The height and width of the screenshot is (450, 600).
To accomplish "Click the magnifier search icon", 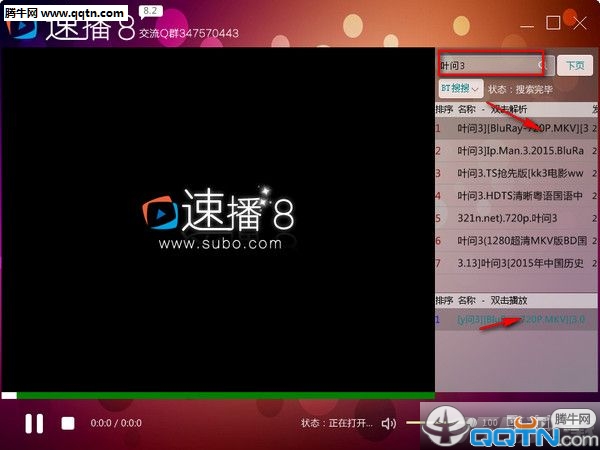I will point(542,65).
